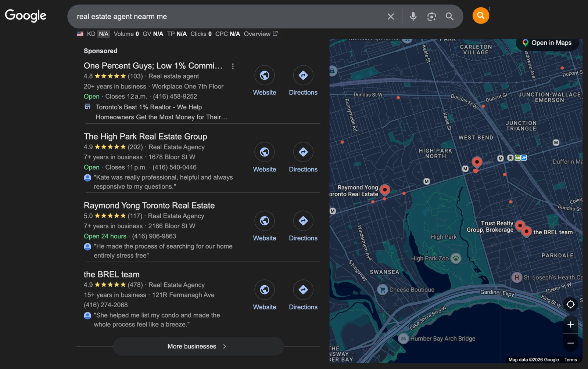Image resolution: width=588 pixels, height=369 pixels.
Task: Click inside the search input field
Action: (228, 17)
